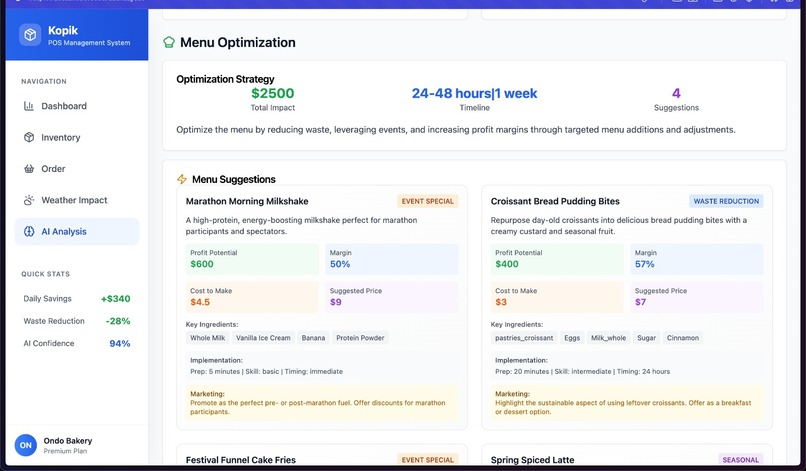Screen dimensions: 806x471
Task: Open the Ondo Bakery Premium Plan profile
Action: pos(68,445)
